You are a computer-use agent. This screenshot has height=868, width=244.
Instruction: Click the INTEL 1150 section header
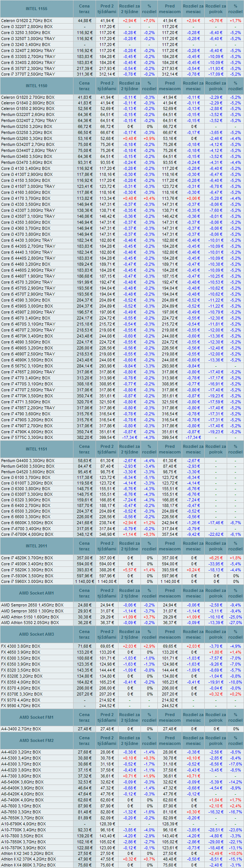pos(37,86)
